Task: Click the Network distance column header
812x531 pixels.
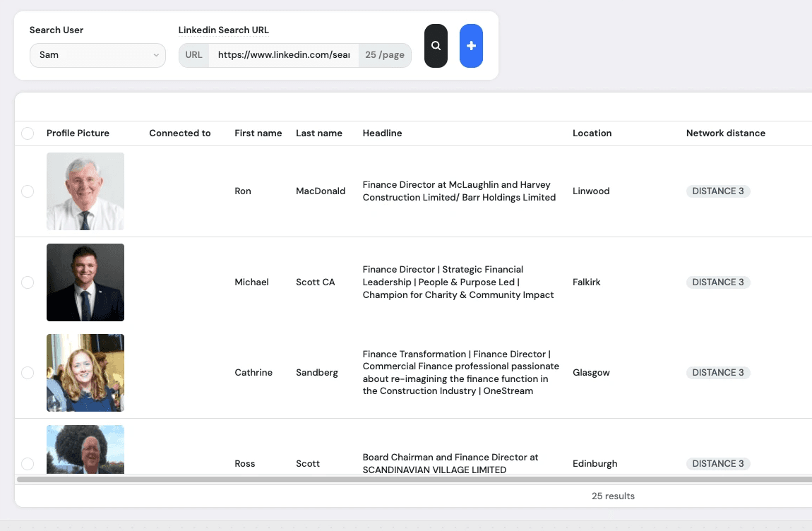Action: coord(726,133)
